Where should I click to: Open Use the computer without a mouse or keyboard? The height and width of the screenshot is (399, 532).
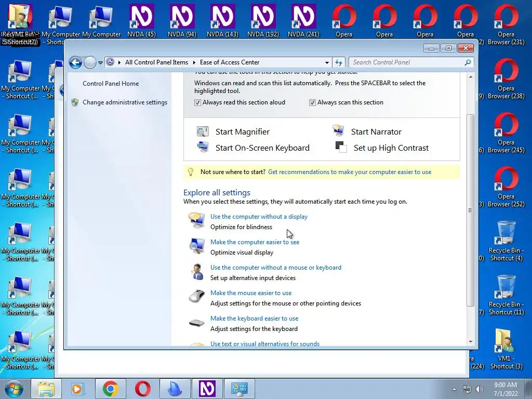click(x=276, y=268)
